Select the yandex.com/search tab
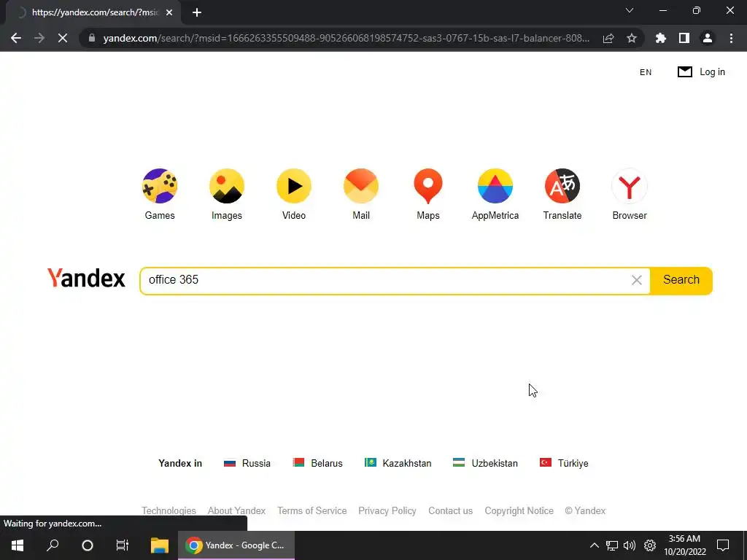 94,12
